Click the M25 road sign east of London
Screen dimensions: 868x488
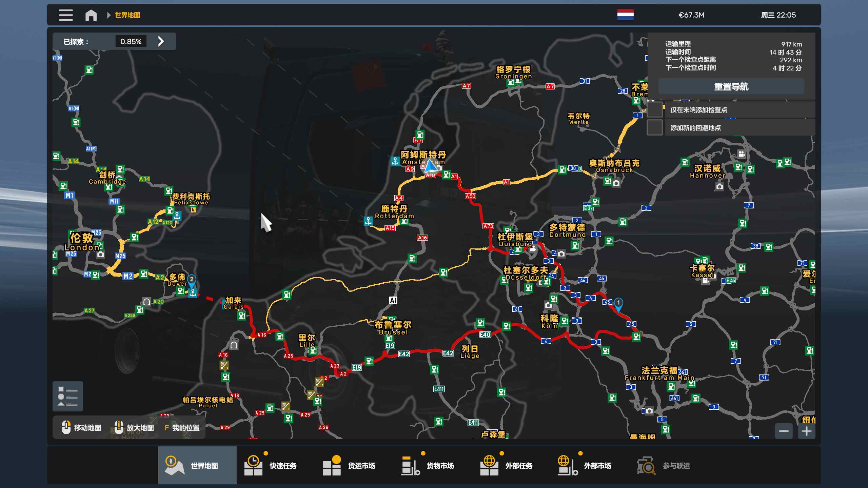(x=120, y=256)
